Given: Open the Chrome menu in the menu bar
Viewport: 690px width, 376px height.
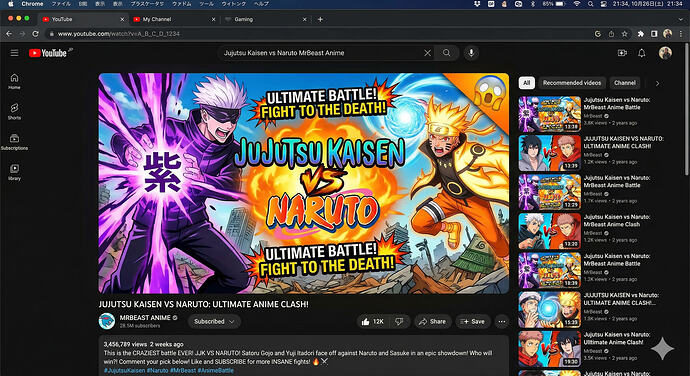Looking at the screenshot, I should [x=33, y=4].
